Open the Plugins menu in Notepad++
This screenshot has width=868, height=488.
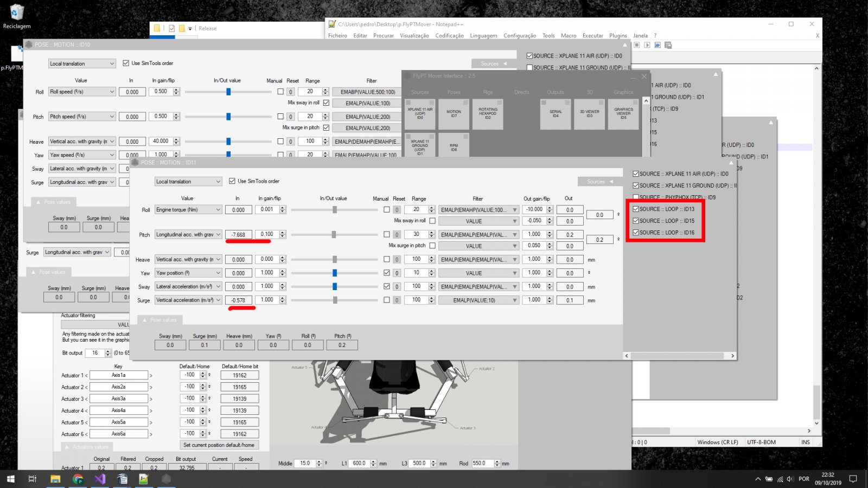click(618, 36)
